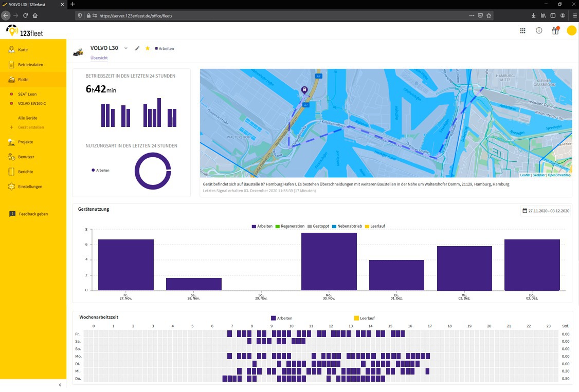Select the Flotte vehicle icon
Screen dimensions: 579x392
(x=11, y=79)
